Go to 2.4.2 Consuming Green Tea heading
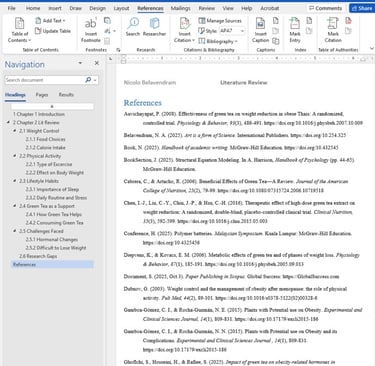This screenshot has height=366, width=375. (54, 222)
